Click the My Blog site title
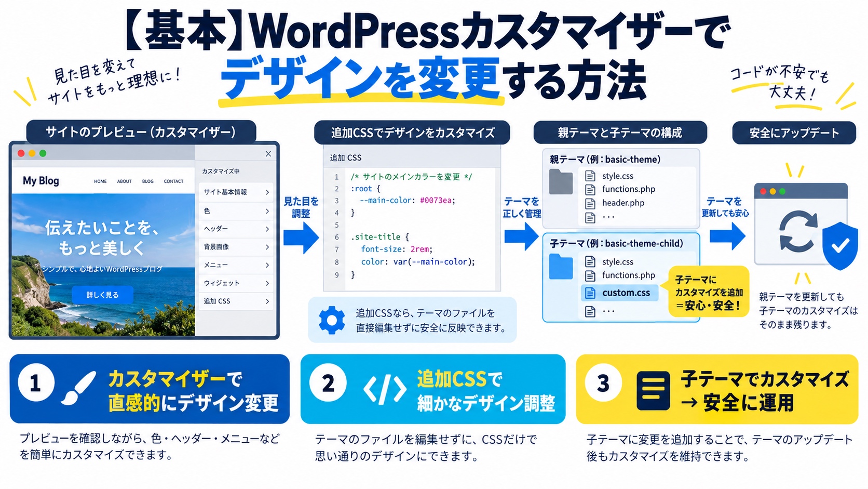The height and width of the screenshot is (489, 868). coord(41,181)
